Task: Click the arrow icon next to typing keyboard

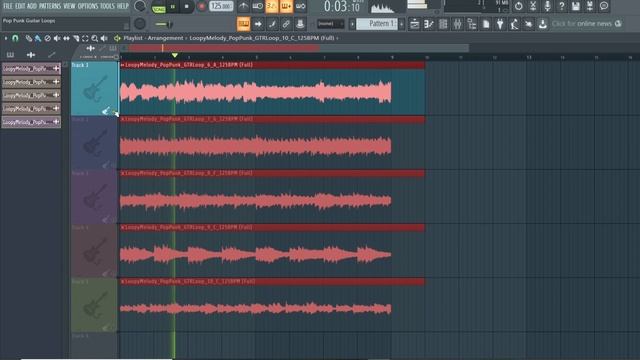Action: tap(258, 24)
